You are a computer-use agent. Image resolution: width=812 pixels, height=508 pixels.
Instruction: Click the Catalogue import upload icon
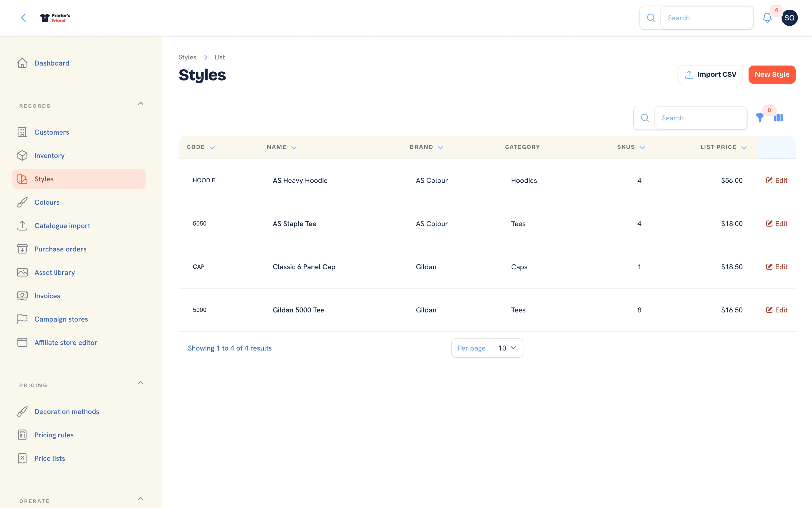click(22, 226)
